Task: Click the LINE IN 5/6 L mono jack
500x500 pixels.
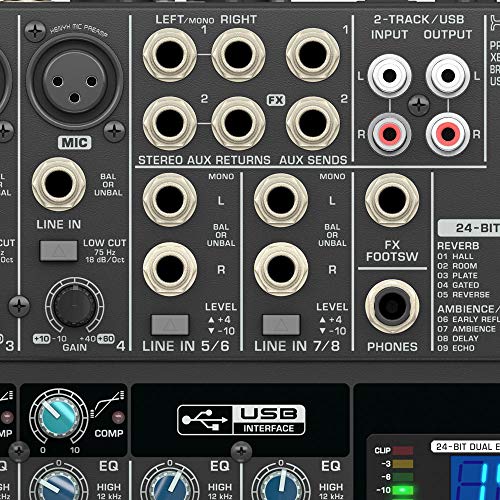Action: point(170,200)
